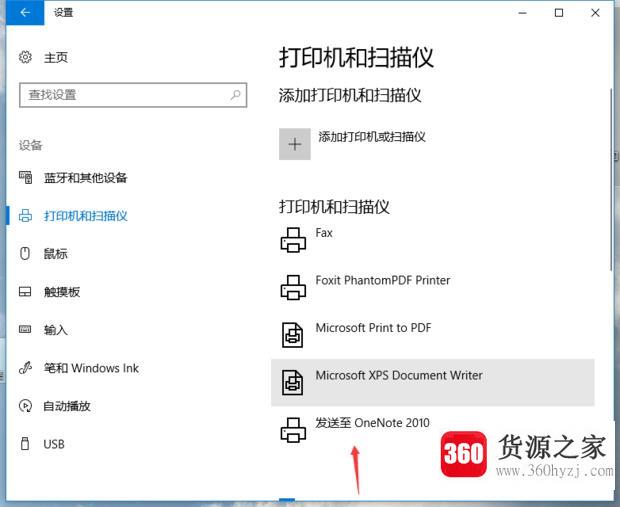This screenshot has height=507, width=620.
Task: Minimize the settings window
Action: [x=523, y=13]
